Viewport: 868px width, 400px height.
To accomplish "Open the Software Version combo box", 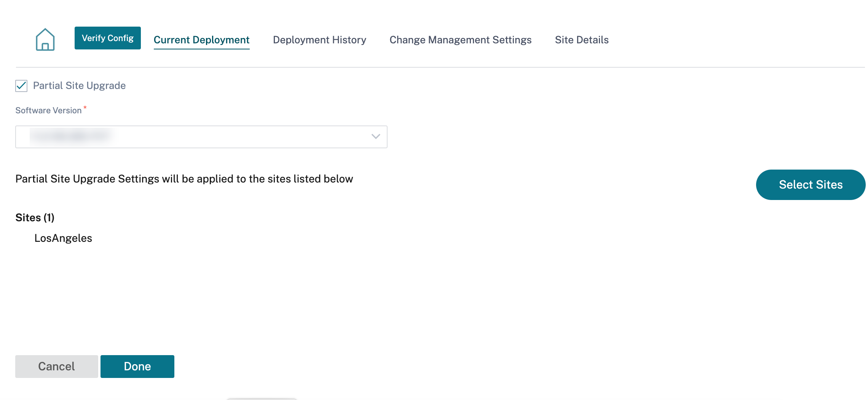I will (x=201, y=137).
